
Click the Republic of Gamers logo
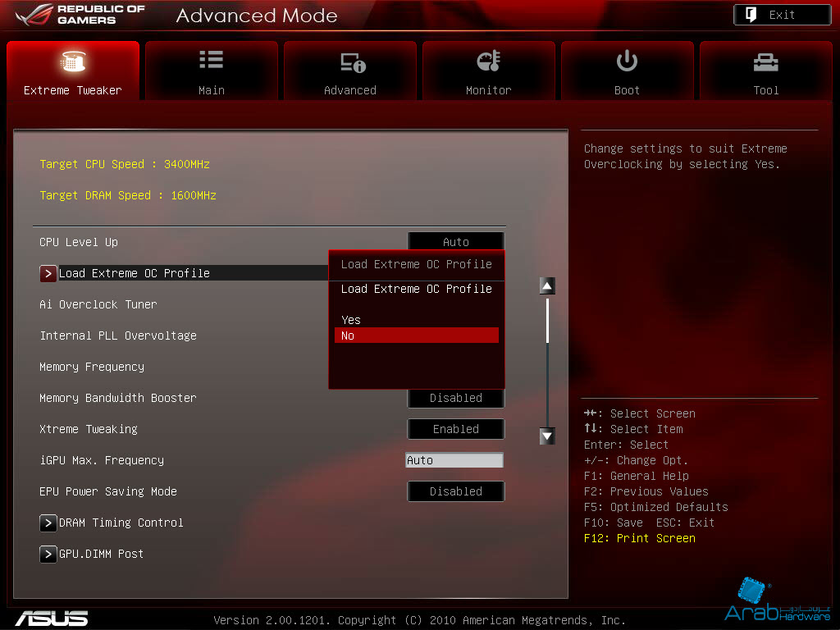coord(80,15)
